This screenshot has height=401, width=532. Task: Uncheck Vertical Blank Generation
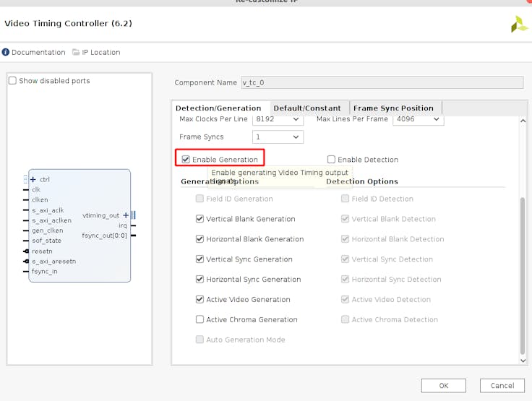[x=200, y=219]
